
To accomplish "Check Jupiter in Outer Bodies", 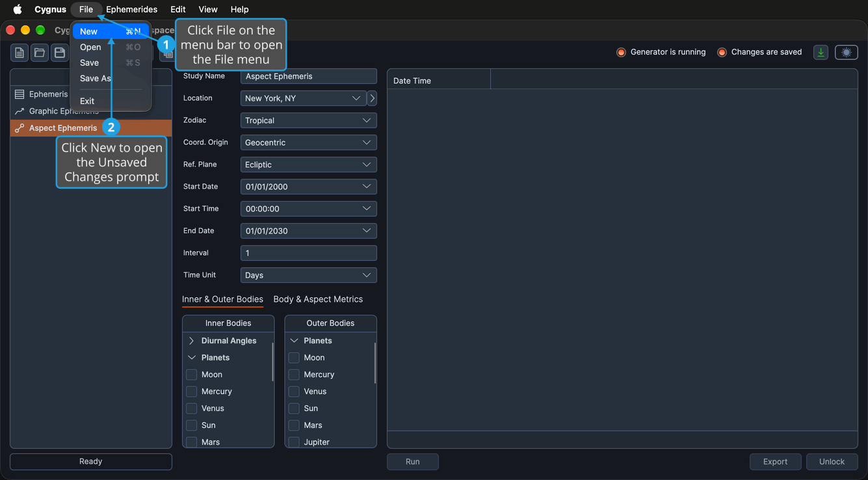I will (x=294, y=442).
